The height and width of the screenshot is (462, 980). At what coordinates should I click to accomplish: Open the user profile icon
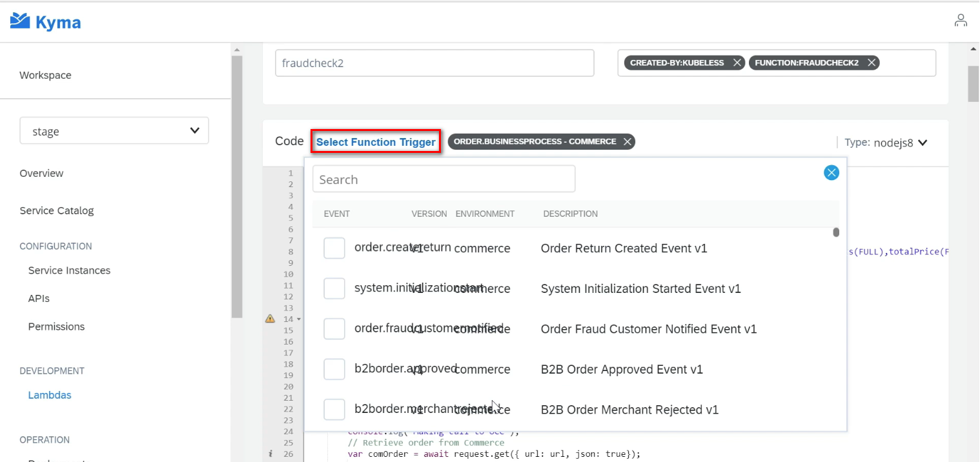[961, 20]
